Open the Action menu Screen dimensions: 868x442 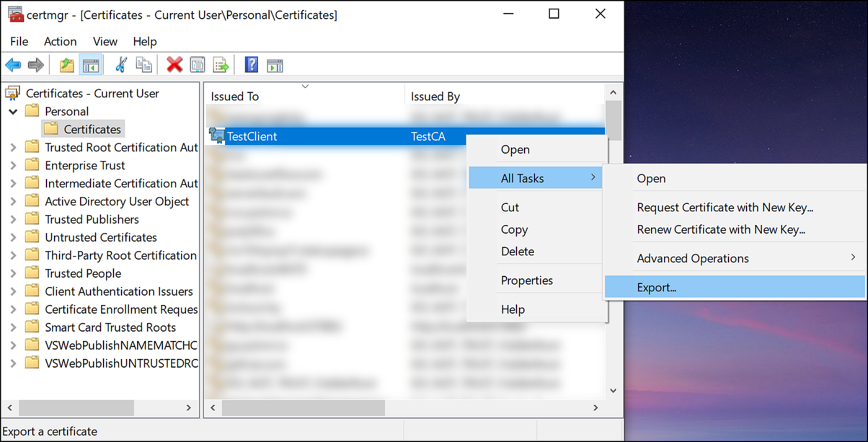pyautogui.click(x=60, y=42)
